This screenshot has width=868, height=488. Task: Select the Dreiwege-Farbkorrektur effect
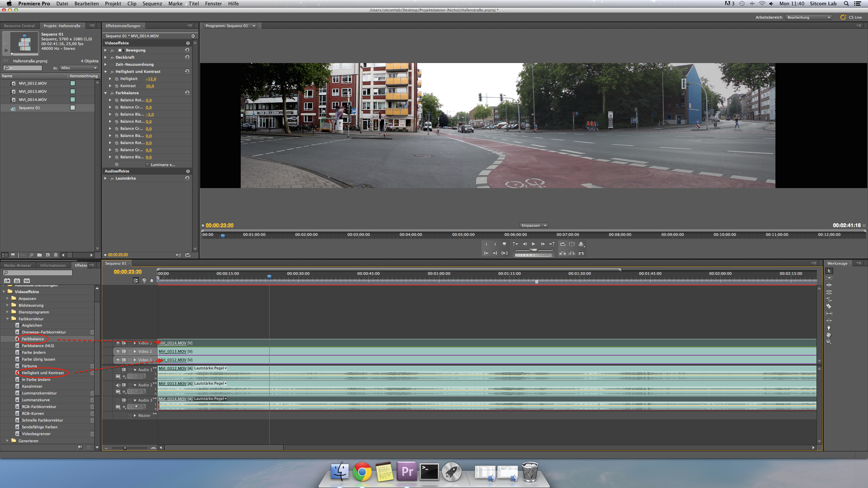coord(44,332)
